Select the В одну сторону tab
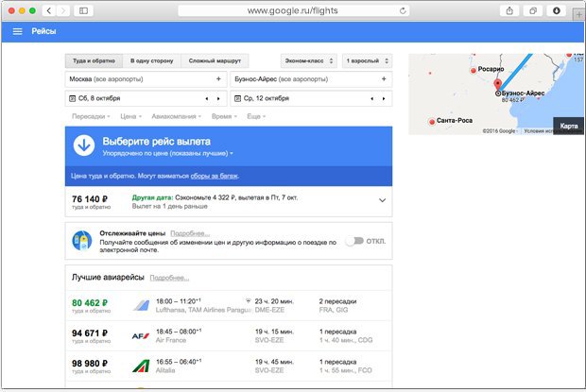Screen dimensions: 586x392 152,60
